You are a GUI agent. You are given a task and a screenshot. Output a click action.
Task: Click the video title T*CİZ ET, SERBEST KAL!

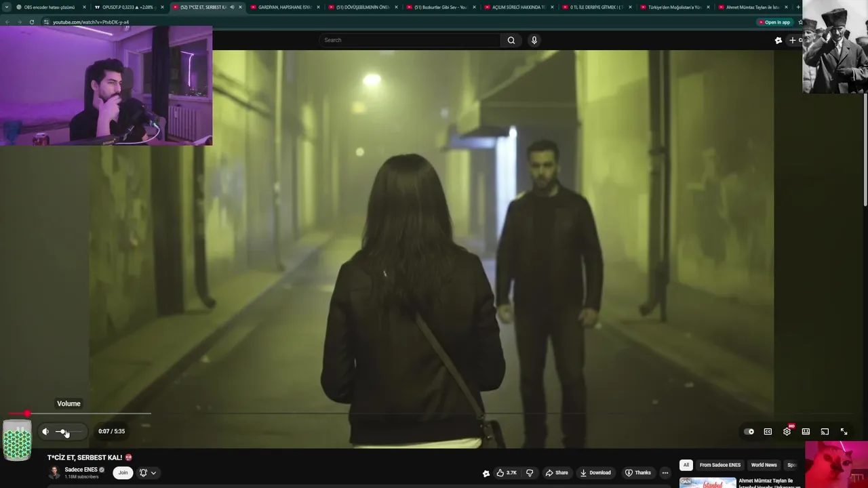[85, 457]
